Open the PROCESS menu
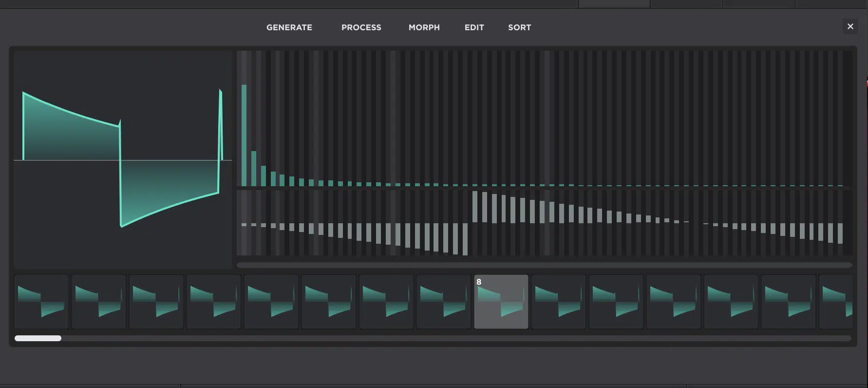Image resolution: width=868 pixels, height=388 pixels. [361, 27]
